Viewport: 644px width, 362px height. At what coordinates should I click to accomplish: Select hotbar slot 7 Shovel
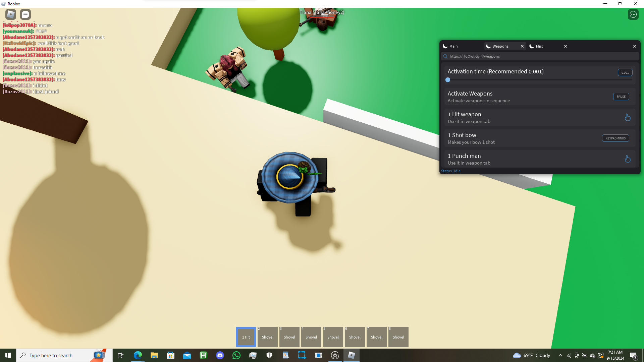click(377, 337)
